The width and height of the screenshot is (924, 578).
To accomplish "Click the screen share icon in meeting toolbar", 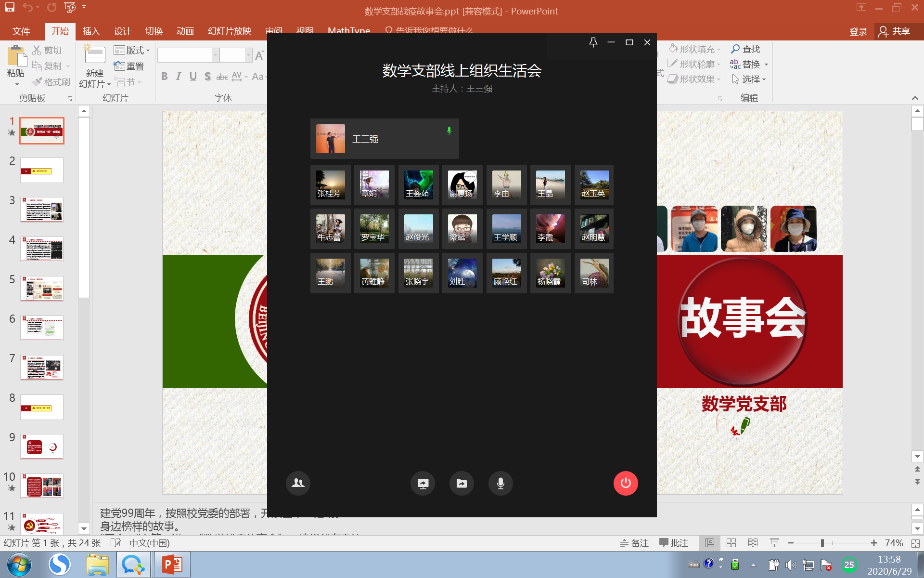I will click(423, 483).
